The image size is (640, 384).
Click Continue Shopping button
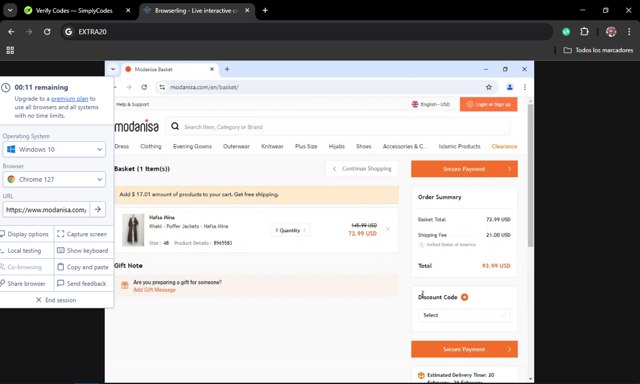[362, 169]
